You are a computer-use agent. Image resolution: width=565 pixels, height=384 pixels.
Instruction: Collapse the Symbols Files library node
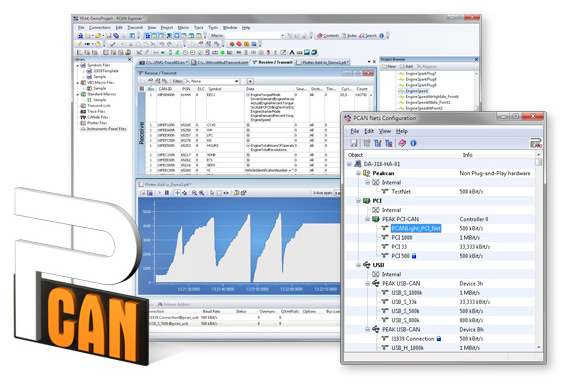[x=77, y=66]
